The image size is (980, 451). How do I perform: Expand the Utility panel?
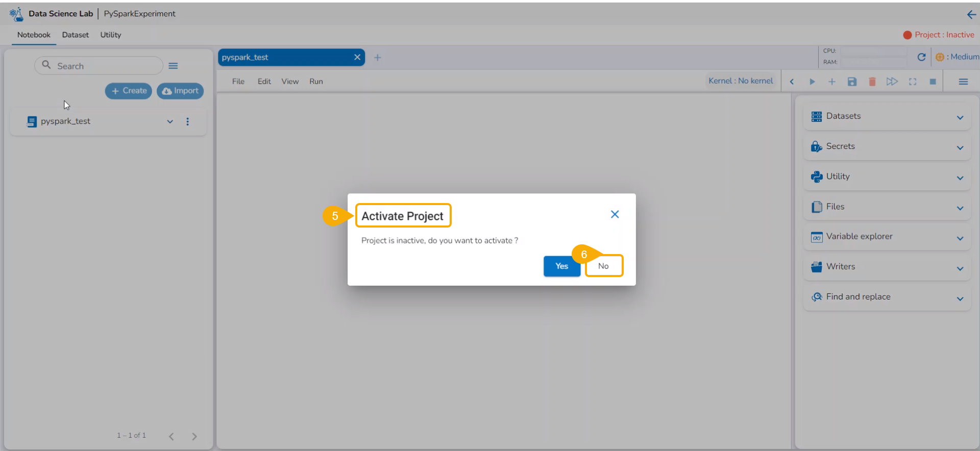[960, 178]
